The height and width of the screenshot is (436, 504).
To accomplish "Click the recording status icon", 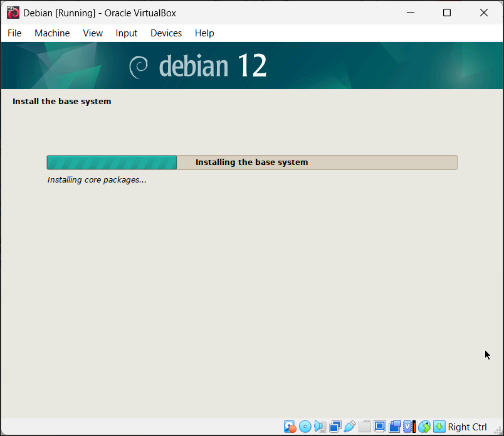I will (395, 427).
